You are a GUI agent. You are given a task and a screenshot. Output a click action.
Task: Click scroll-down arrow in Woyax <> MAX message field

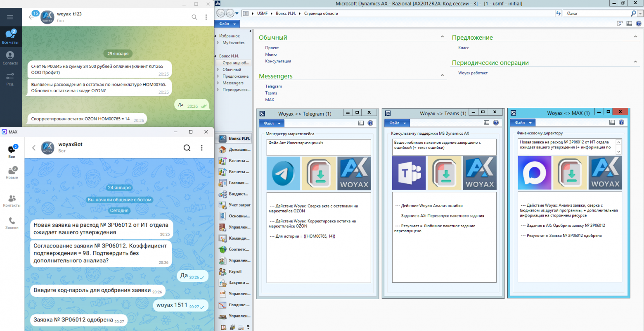(x=618, y=152)
